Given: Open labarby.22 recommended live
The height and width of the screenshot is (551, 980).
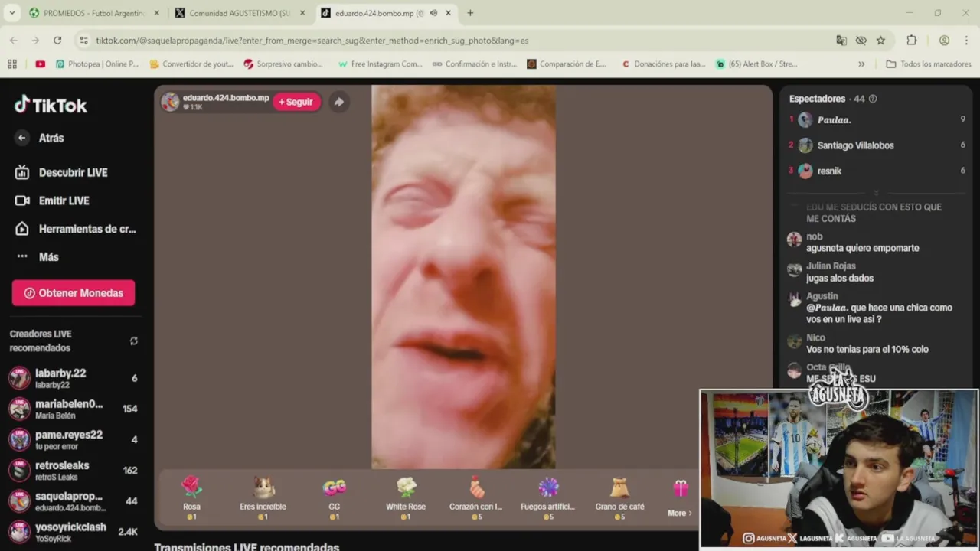Looking at the screenshot, I should 73,378.
